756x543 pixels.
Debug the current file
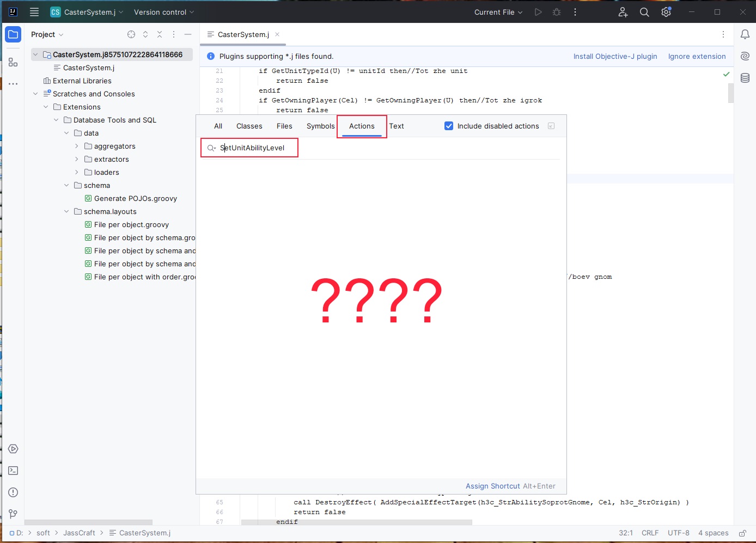557,12
